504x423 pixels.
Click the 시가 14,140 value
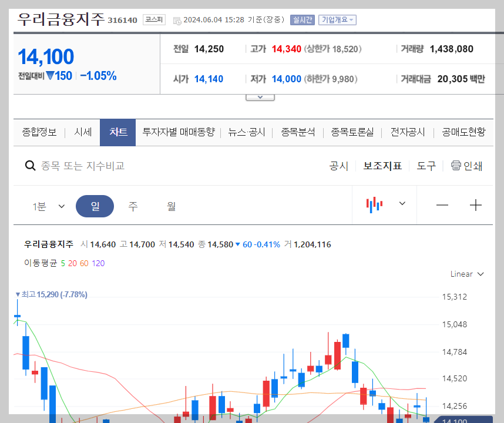click(x=209, y=79)
